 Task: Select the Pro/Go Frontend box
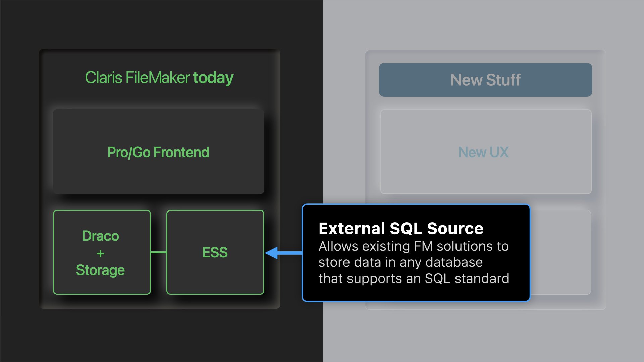point(158,152)
